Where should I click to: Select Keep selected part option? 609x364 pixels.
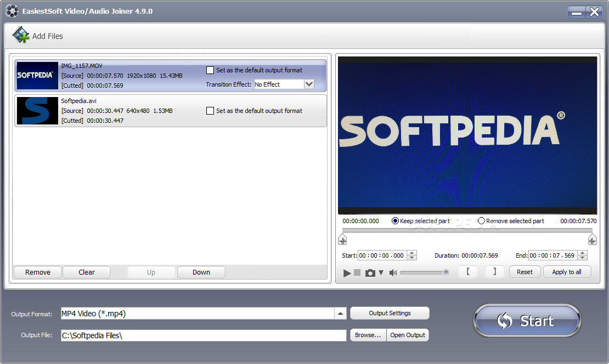395,221
